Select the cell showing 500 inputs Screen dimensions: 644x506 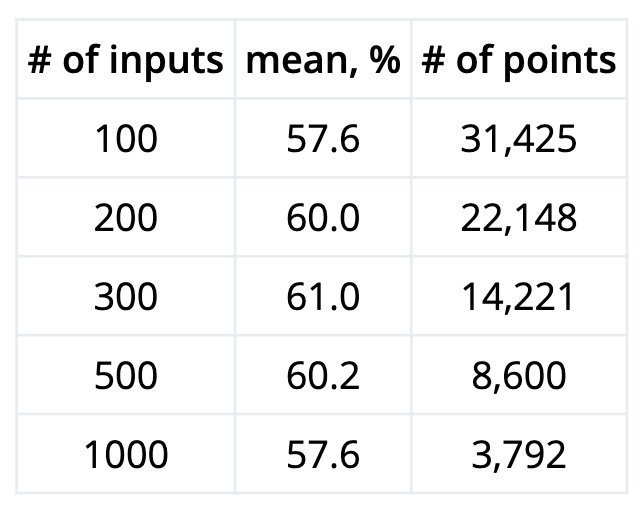click(126, 375)
